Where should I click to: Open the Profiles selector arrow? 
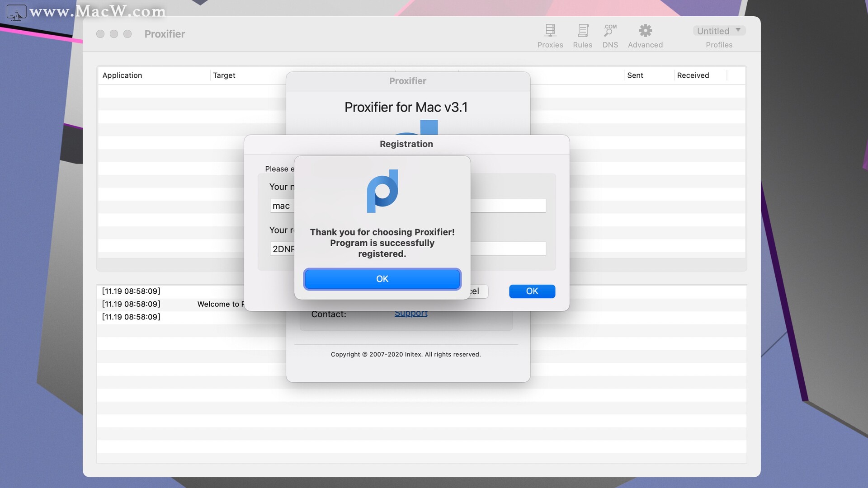coord(739,29)
